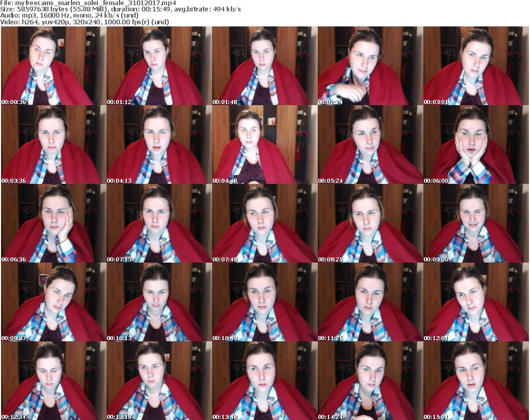
Task: Select the frame at 00:01:12
Action: 159,66
